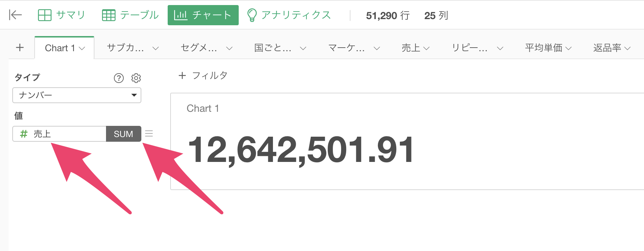Viewport: 644px width, 251px height.
Task: Expand the 売上 tab dropdown arrow
Action: (426, 48)
